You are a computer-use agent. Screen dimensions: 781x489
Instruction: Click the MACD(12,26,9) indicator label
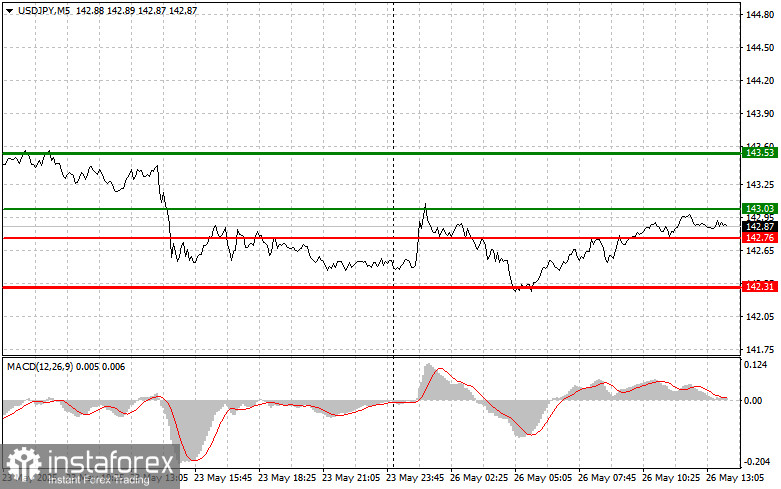pyautogui.click(x=40, y=367)
